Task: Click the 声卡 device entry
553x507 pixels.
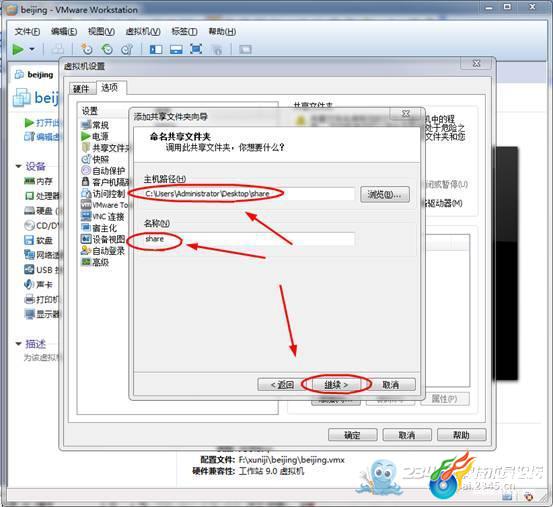Action: click(x=38, y=284)
